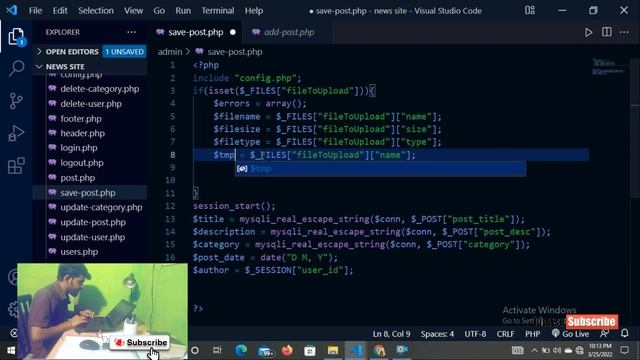Open the Windows action center icon
640x360 pixels.
pyautogui.click(x=624, y=350)
